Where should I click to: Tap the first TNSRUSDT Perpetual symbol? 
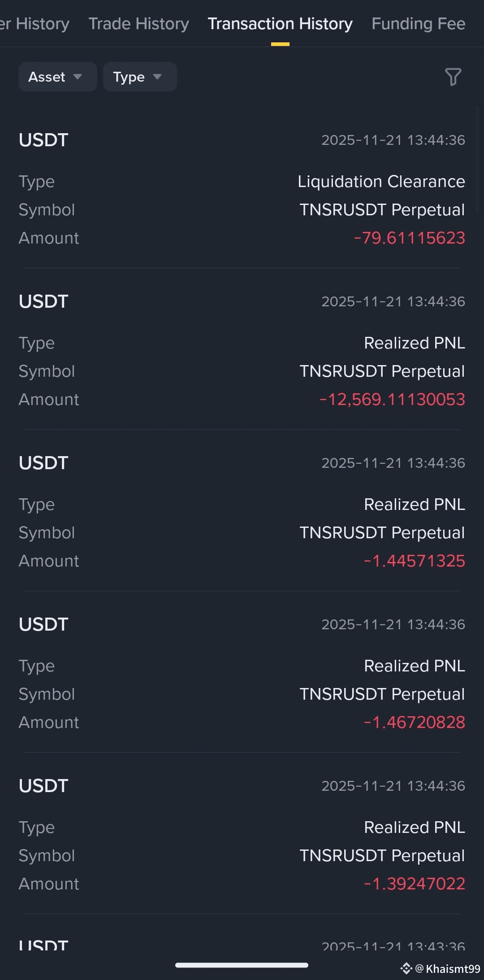click(x=382, y=210)
